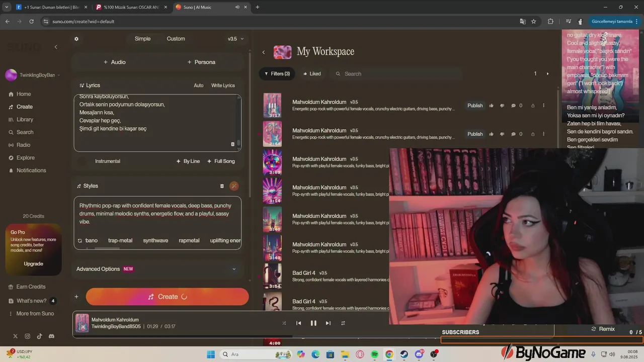Switch to Custom mode
The height and width of the screenshot is (362, 644).
176,39
